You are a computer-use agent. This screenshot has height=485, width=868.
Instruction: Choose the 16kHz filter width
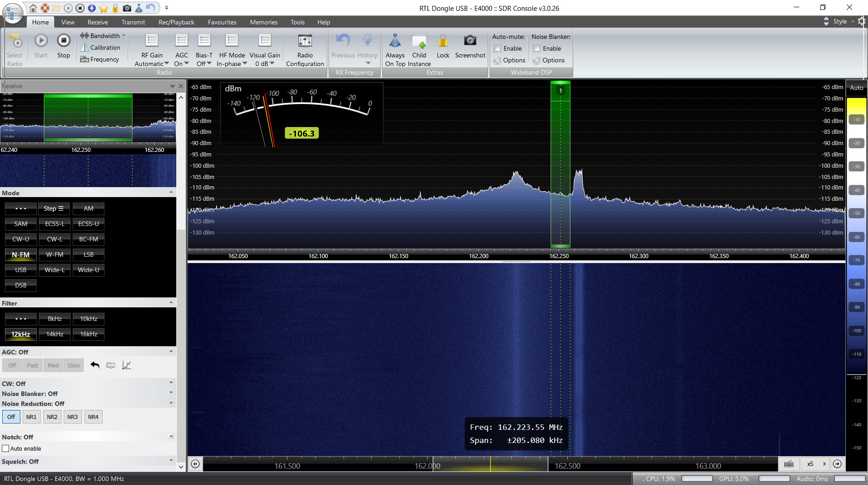pyautogui.click(x=89, y=334)
